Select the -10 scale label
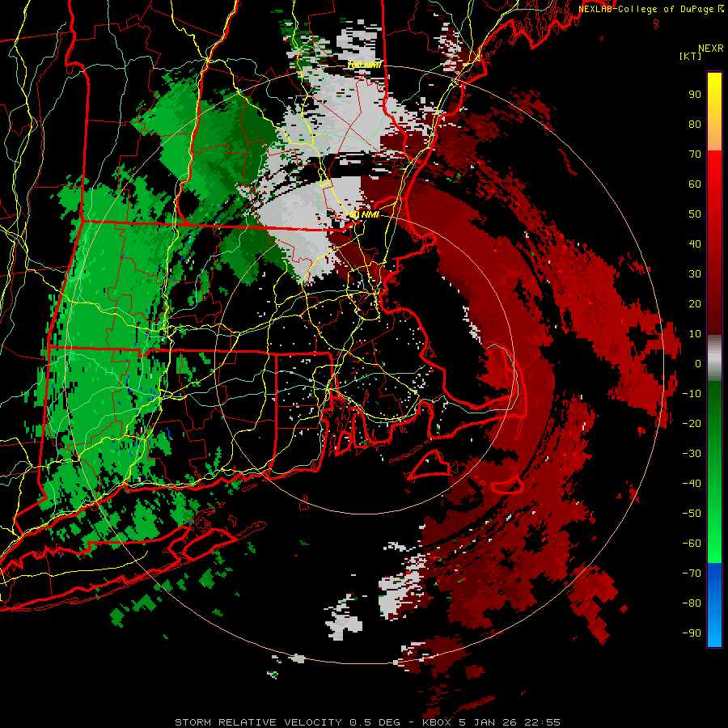The image size is (728, 728). tap(692, 394)
